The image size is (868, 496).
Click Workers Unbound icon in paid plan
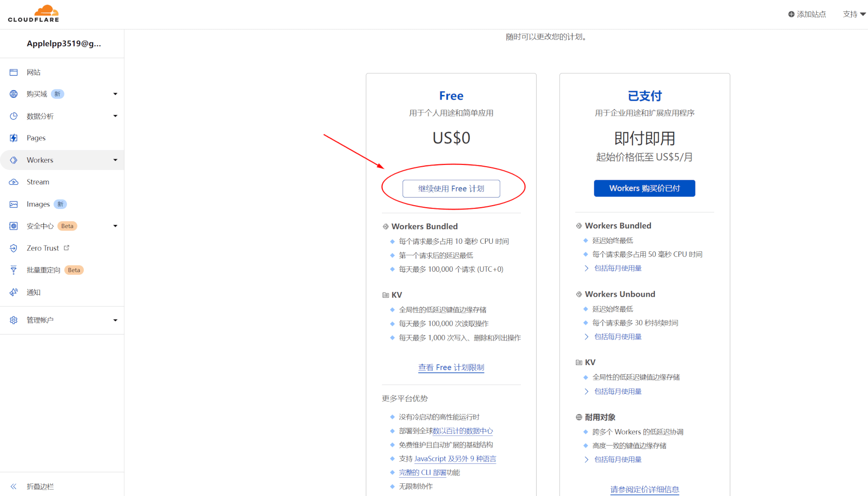tap(579, 294)
